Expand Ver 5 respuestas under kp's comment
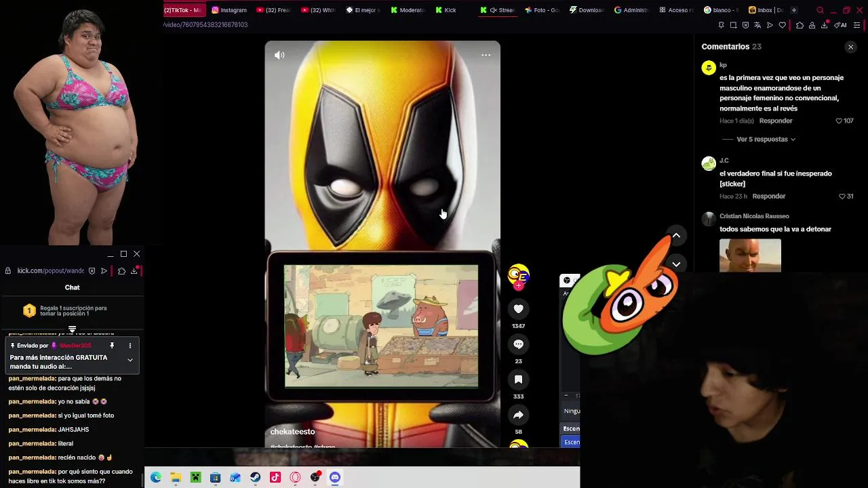This screenshot has width=868, height=488. 766,139
